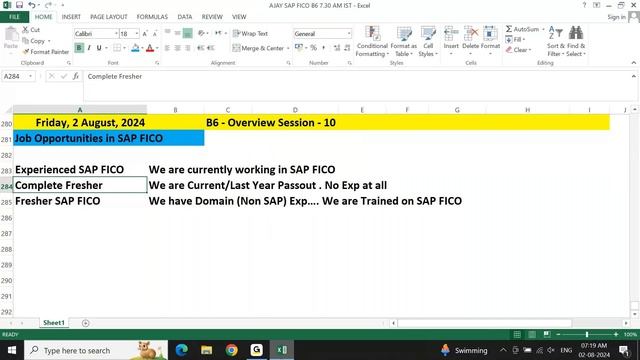
Task: Toggle Bold formatting
Action: tap(79, 48)
